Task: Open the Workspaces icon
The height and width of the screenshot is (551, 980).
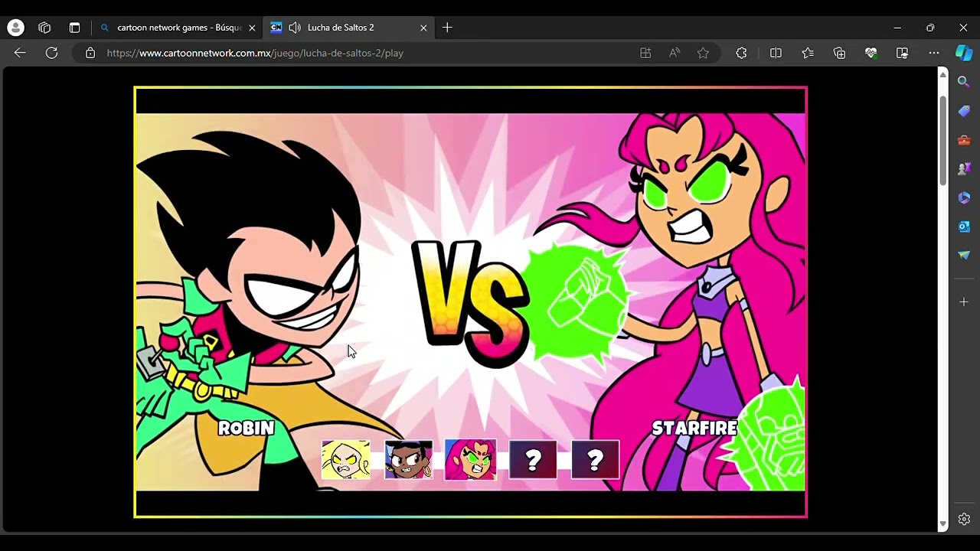Action: point(44,28)
